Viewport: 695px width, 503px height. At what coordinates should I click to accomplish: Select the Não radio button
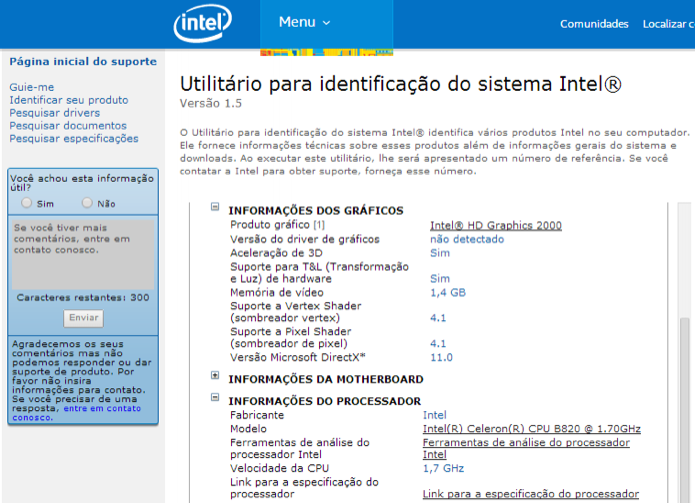coord(87,203)
